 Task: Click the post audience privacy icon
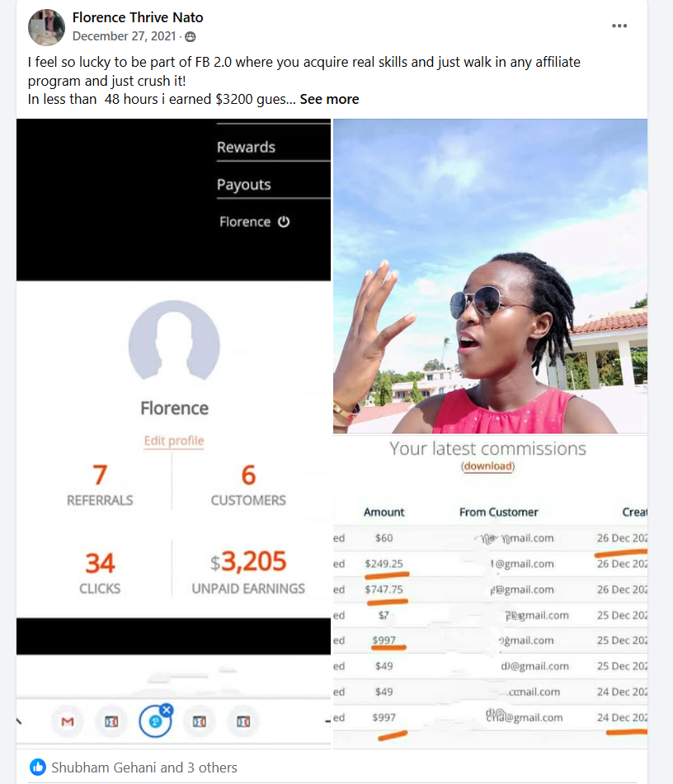pos(191,37)
